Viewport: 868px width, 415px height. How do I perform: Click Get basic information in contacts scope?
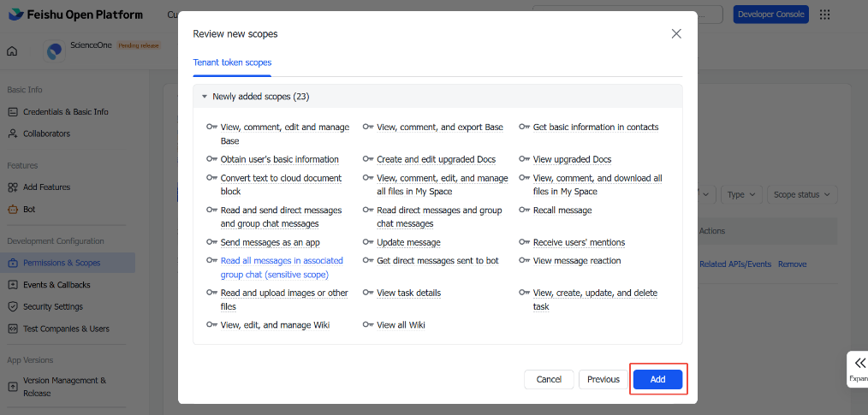(x=596, y=127)
